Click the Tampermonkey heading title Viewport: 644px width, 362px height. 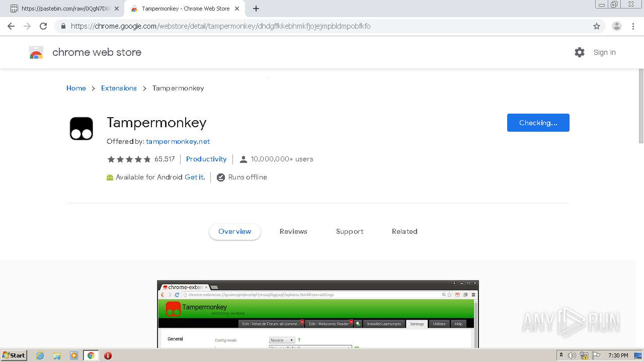point(156,123)
